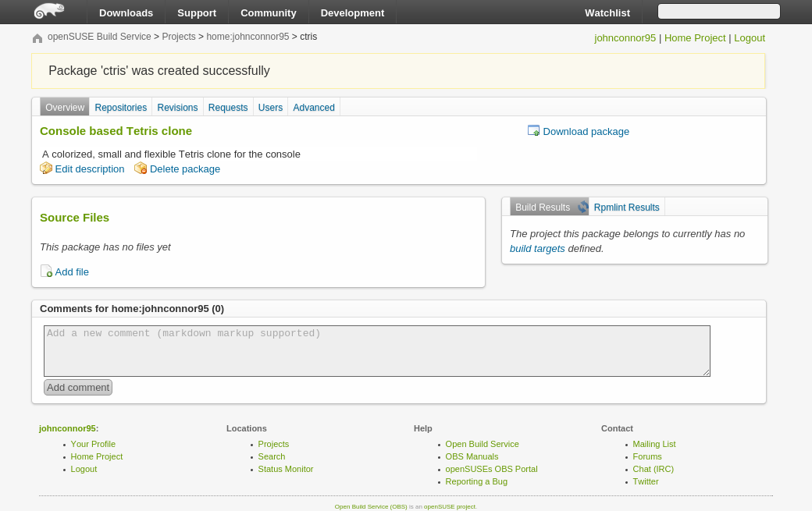Open the Open Build Service help link

pos(483,444)
